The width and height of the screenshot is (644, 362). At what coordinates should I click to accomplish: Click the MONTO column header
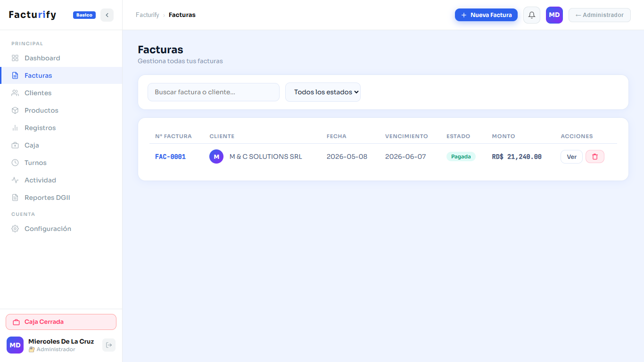pyautogui.click(x=504, y=136)
